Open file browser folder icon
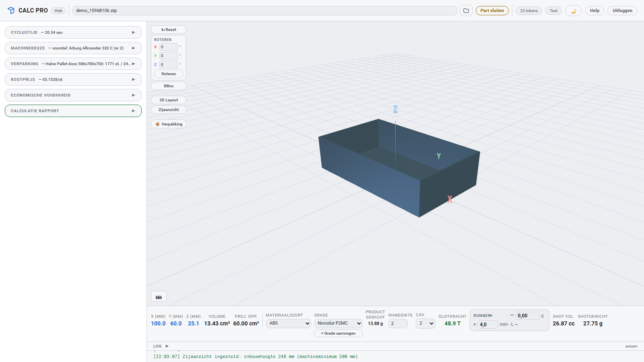This screenshot has height=362, width=644. (466, 10)
